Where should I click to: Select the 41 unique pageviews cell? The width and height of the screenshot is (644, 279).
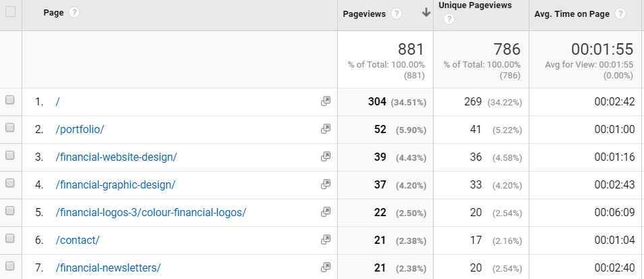(x=475, y=129)
